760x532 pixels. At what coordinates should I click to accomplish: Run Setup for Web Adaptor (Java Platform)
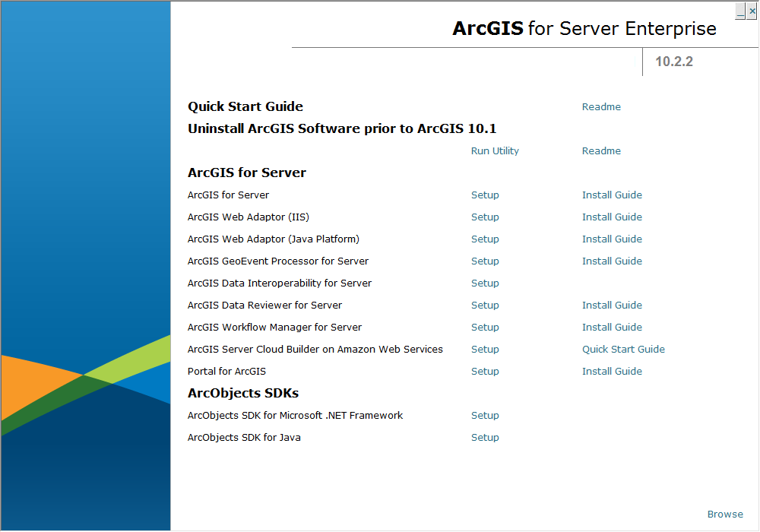[485, 239]
